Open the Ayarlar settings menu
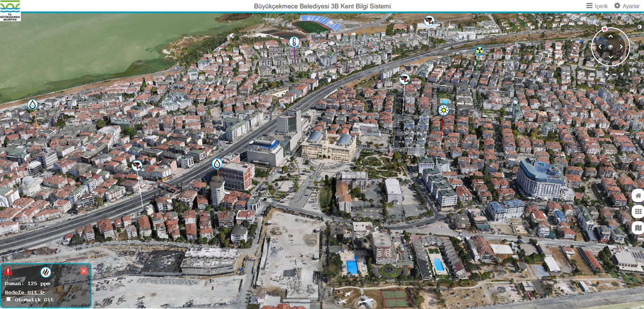 click(x=627, y=6)
